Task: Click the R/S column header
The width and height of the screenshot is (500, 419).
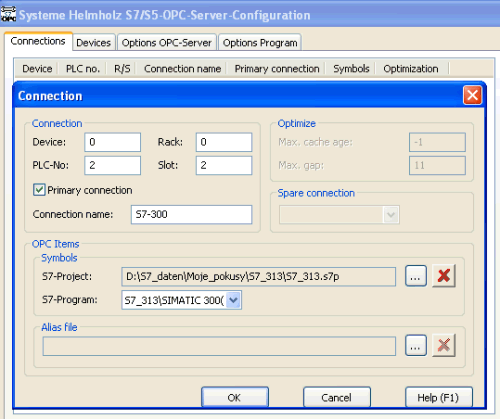Action: tap(122, 69)
